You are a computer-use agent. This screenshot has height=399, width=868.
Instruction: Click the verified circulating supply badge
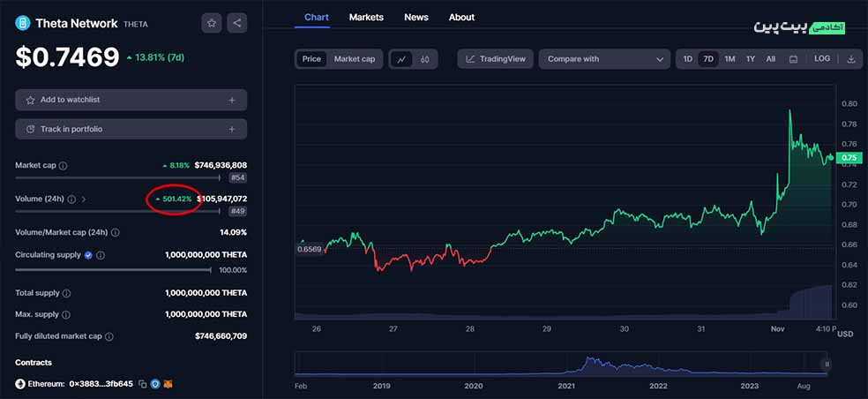pyautogui.click(x=87, y=255)
